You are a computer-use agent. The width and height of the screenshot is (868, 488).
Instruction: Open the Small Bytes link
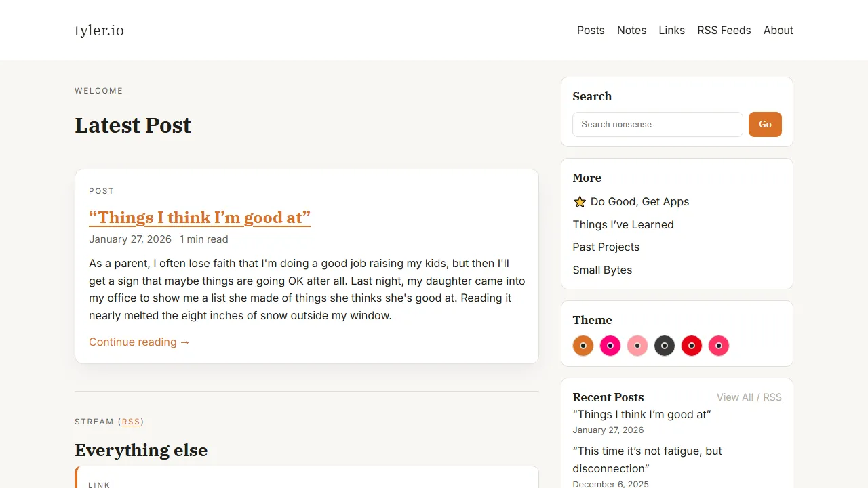602,270
